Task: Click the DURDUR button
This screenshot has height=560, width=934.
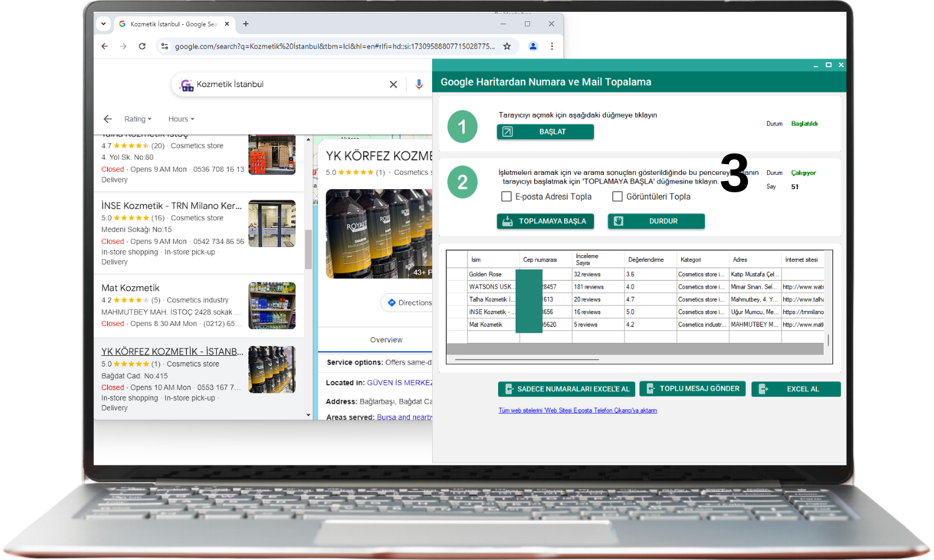Action: point(656,221)
